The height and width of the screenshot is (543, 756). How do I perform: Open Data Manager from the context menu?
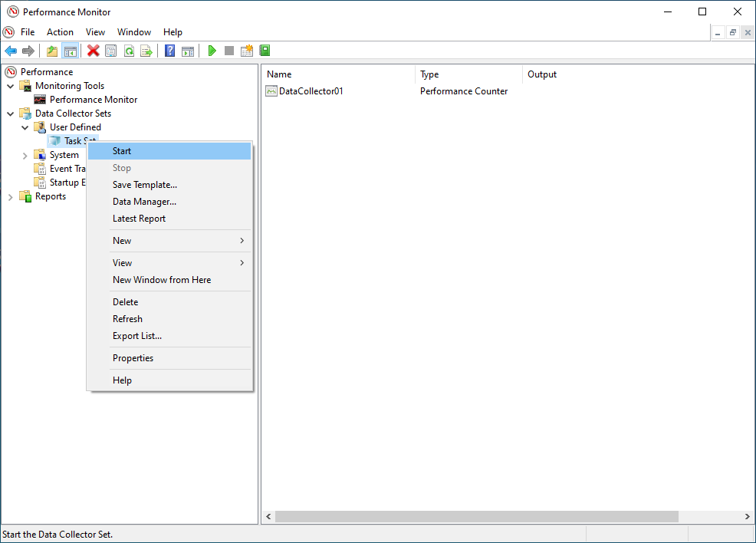click(143, 201)
